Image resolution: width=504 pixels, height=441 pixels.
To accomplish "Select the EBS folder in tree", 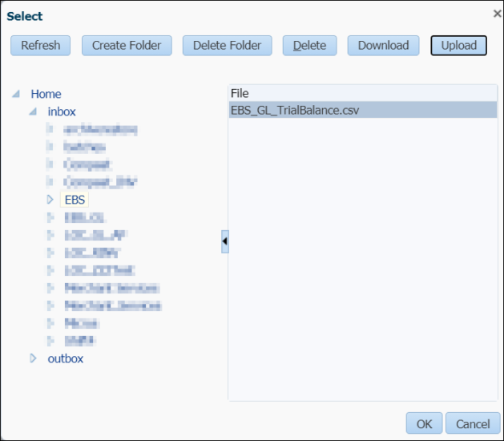I will (75, 200).
